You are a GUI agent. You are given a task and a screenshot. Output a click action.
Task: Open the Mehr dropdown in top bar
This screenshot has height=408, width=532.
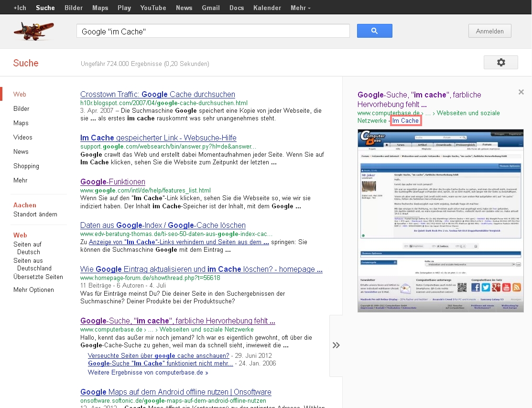(300, 8)
